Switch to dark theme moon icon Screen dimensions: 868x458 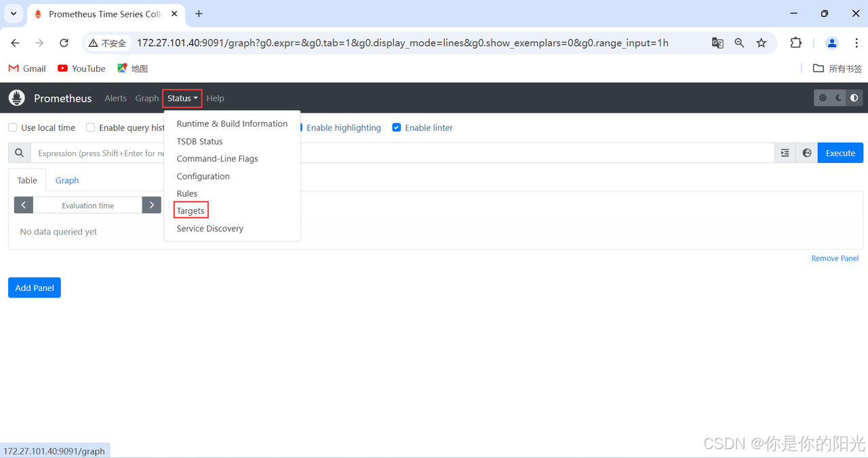(839, 98)
